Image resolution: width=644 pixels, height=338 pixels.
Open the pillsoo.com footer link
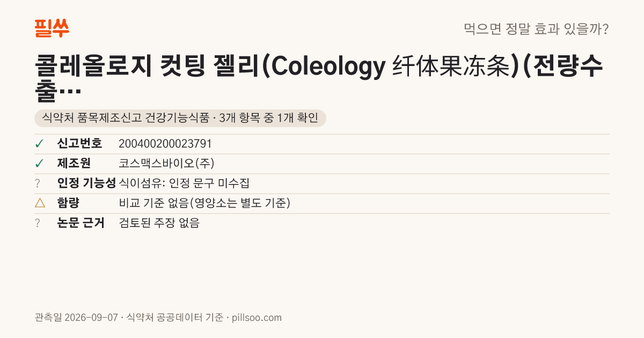click(x=257, y=318)
